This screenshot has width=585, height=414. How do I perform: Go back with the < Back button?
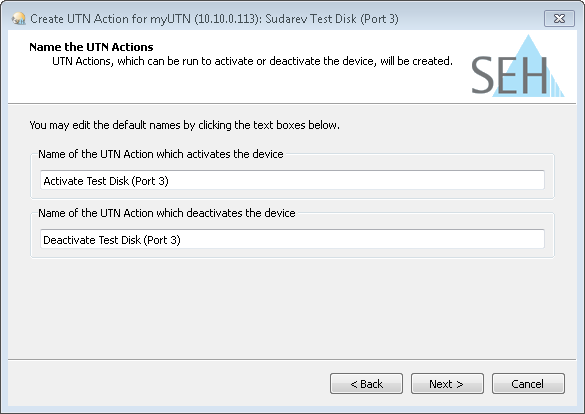tap(366, 383)
